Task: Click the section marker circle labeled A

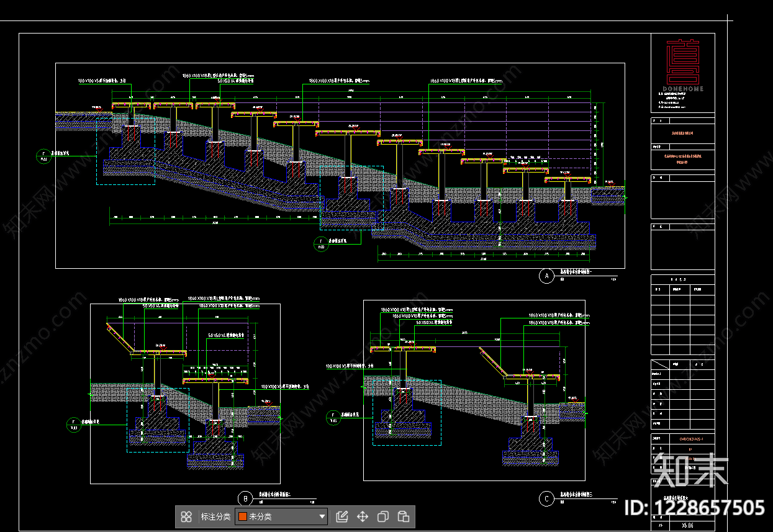Action: point(546,276)
